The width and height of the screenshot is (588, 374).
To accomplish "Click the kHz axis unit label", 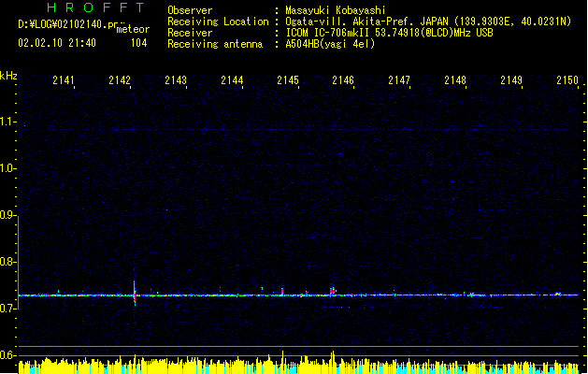I will (x=8, y=76).
